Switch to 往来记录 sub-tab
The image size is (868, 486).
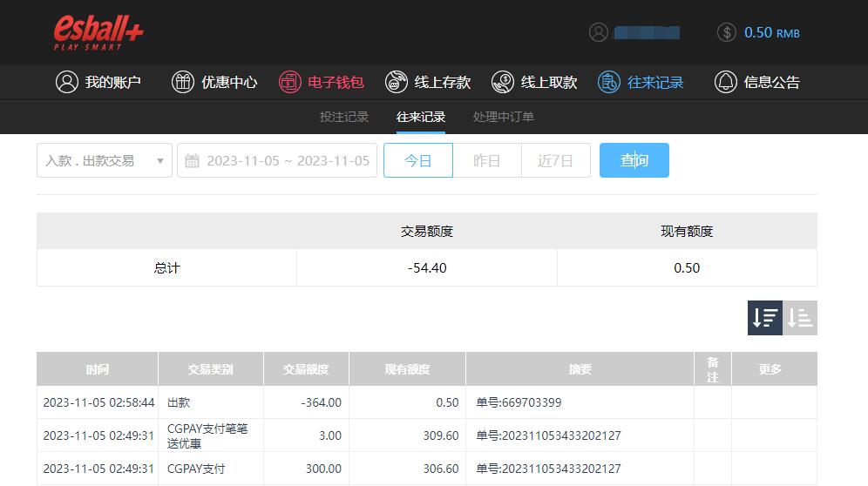tap(421, 117)
